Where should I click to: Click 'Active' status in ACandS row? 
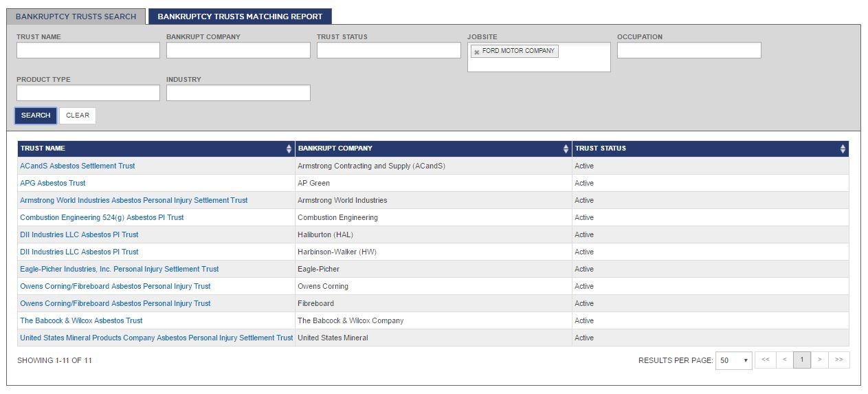(584, 166)
